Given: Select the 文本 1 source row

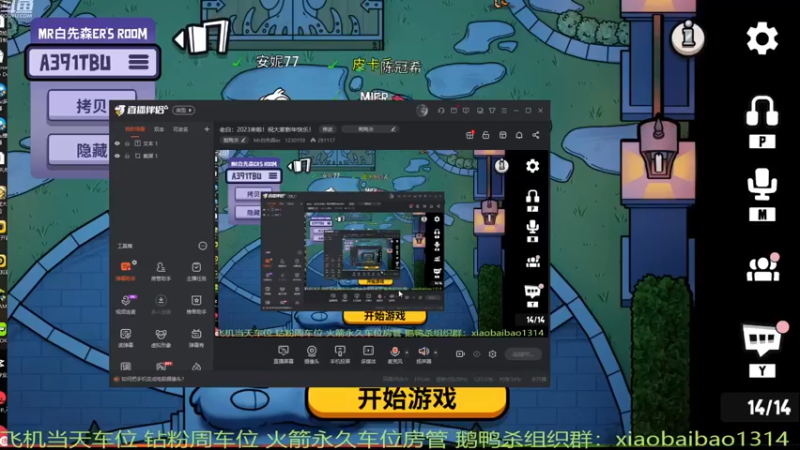Looking at the screenshot, I should point(161,143).
